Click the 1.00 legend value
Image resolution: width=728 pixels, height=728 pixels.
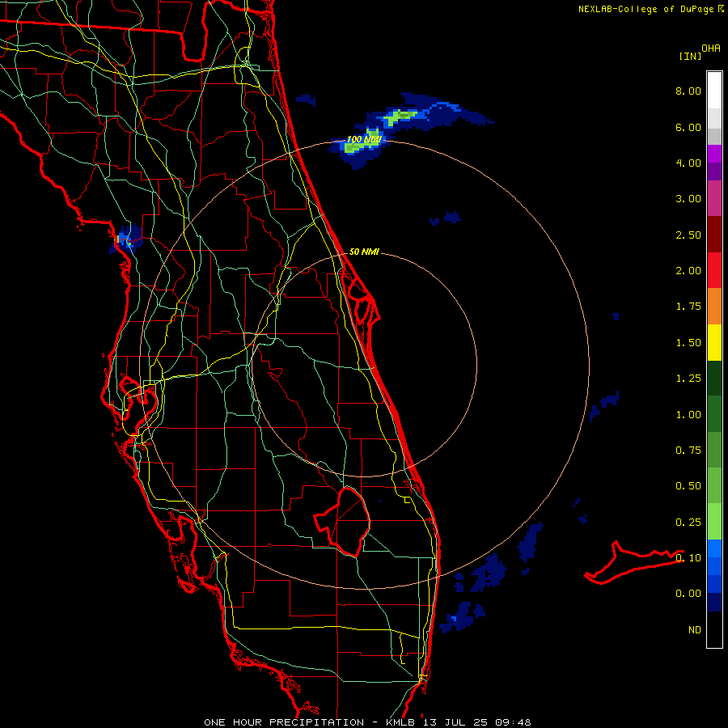click(x=688, y=415)
